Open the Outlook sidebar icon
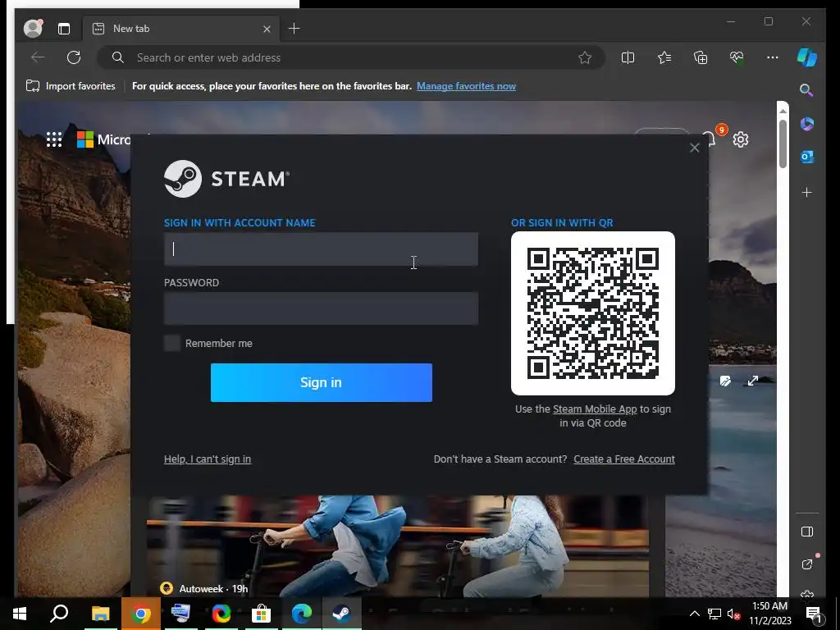 (x=807, y=157)
